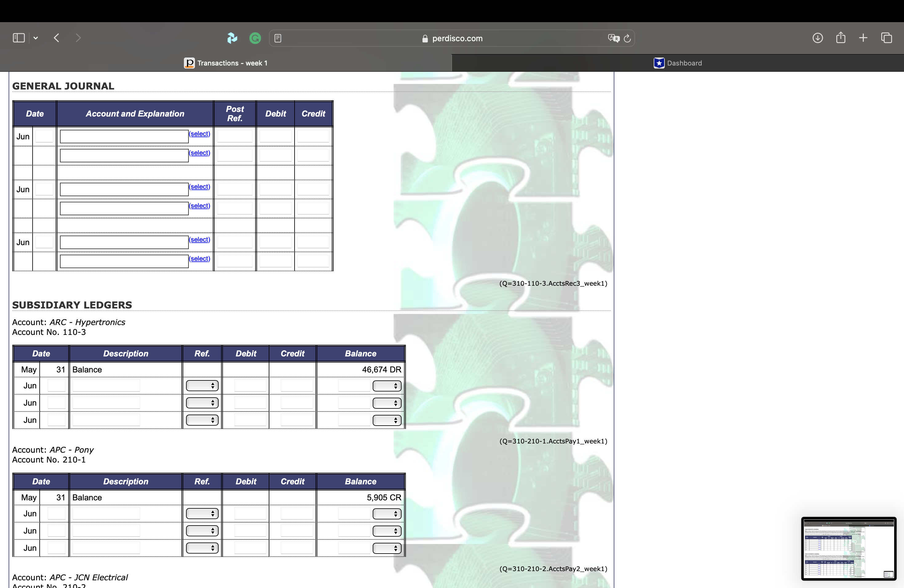
Task: Click the last (select) link in general journal
Action: [x=199, y=259]
